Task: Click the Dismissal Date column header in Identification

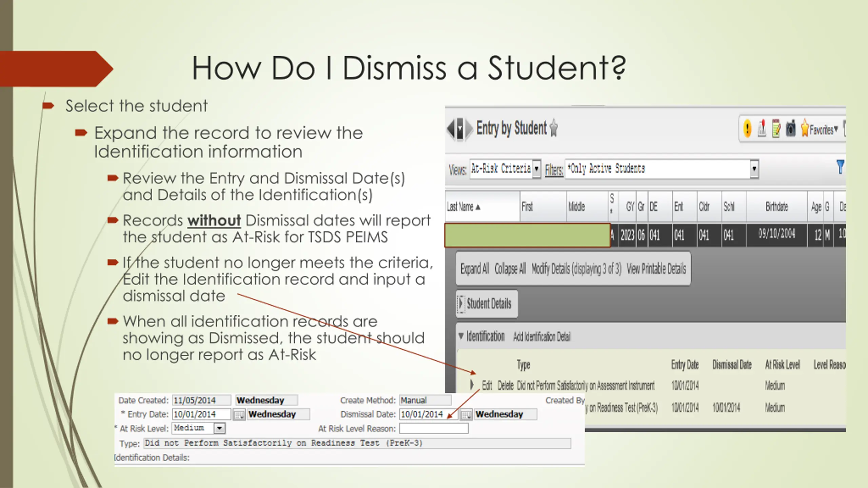Action: tap(732, 365)
